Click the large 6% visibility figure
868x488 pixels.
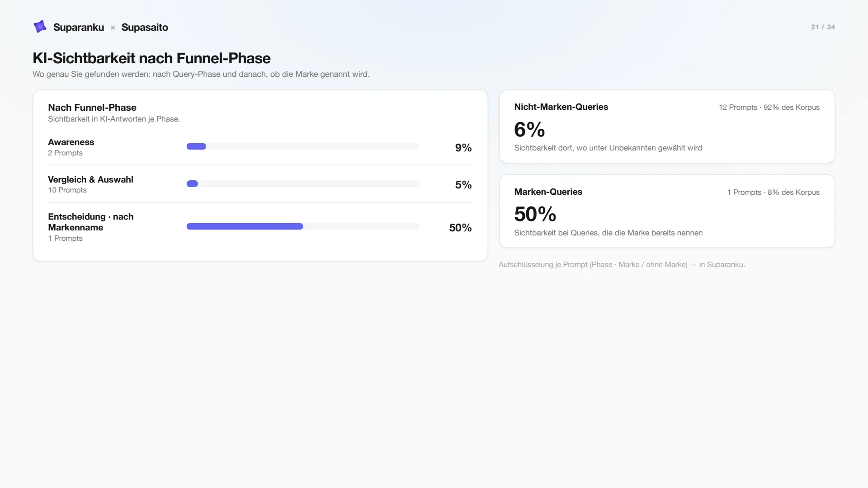pyautogui.click(x=529, y=130)
